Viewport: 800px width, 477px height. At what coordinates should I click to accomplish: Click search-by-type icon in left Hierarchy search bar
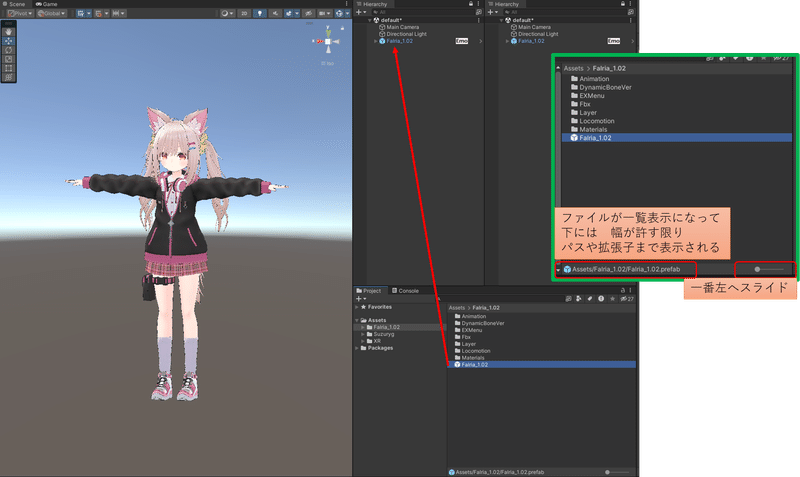click(x=479, y=12)
